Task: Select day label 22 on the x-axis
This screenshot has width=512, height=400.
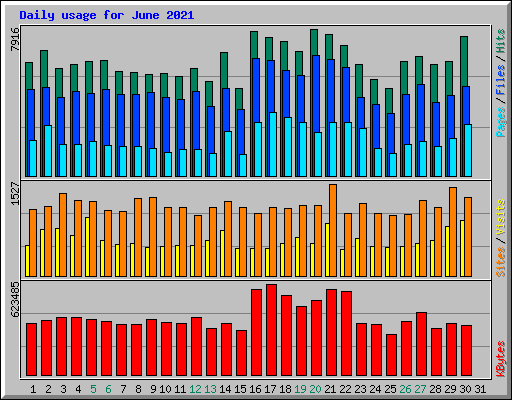Action: [x=345, y=389]
